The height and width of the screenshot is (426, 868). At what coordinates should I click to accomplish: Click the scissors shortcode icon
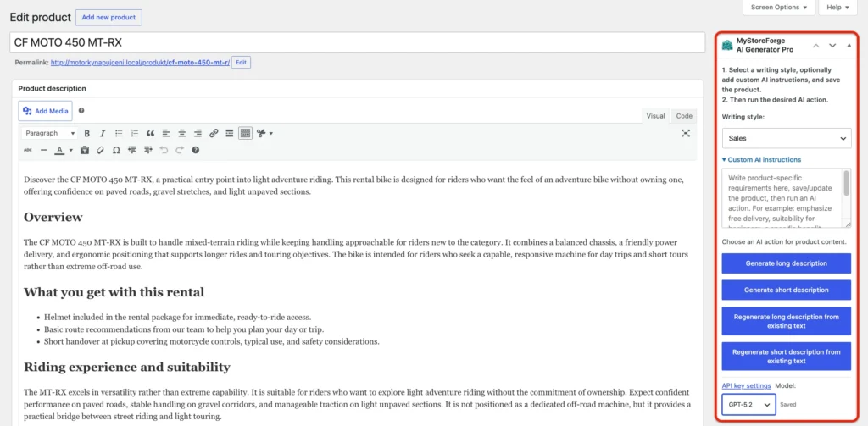tap(261, 133)
